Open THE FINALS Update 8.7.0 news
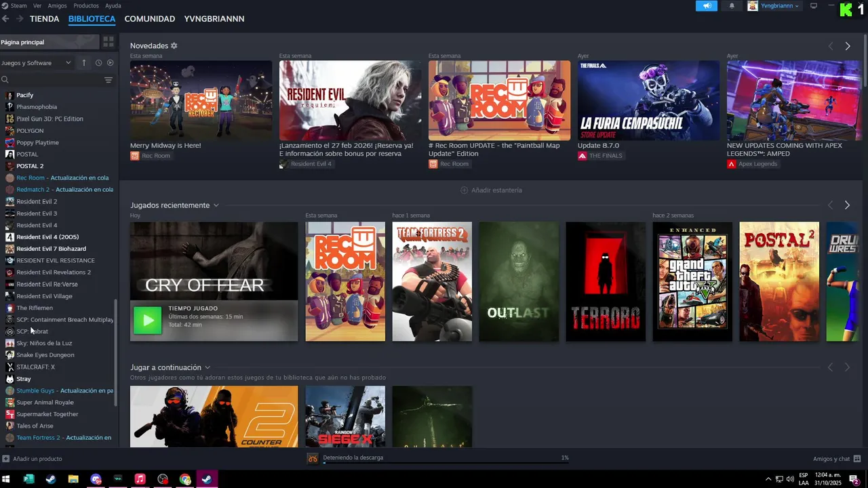Screen dimensions: 868x488 [x=648, y=100]
